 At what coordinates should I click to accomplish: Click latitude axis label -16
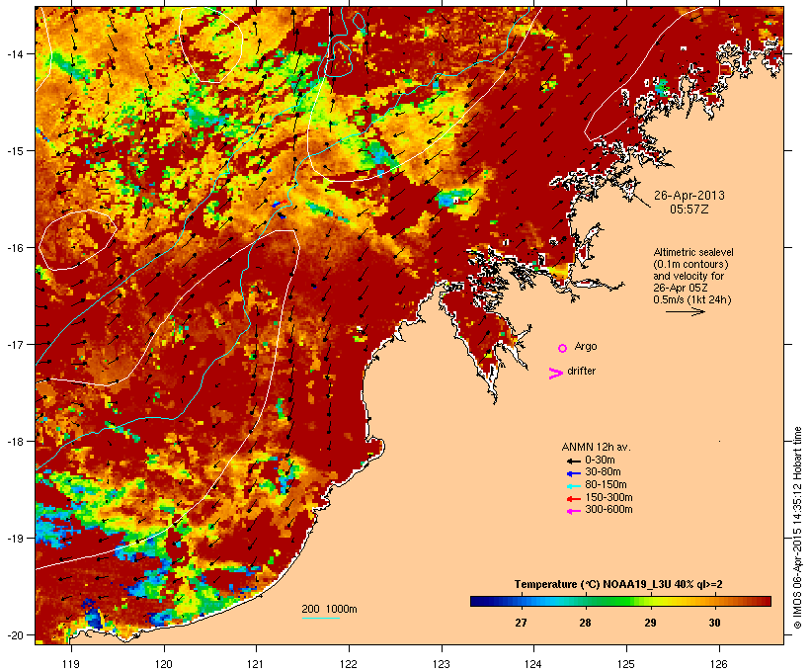14,248
